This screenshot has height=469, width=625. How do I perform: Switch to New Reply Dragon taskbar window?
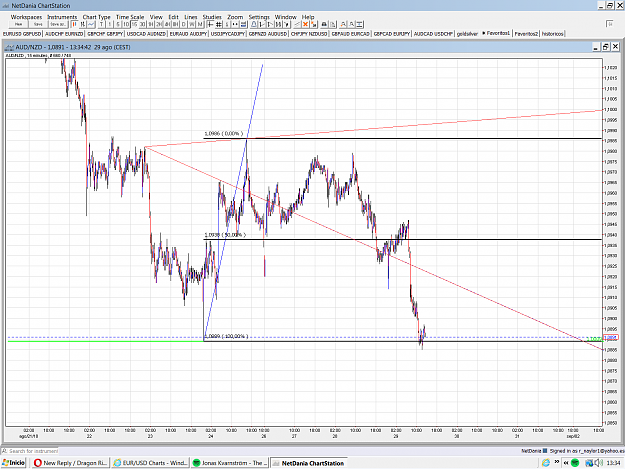pos(71,463)
